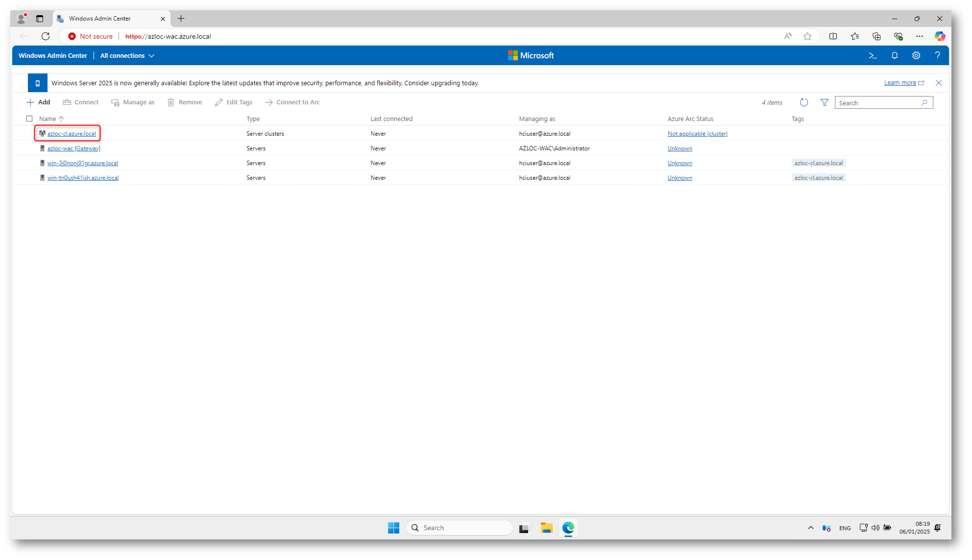This screenshot has width=972, height=560.
Task: Open Task View on the taskbar
Action: (x=525, y=528)
